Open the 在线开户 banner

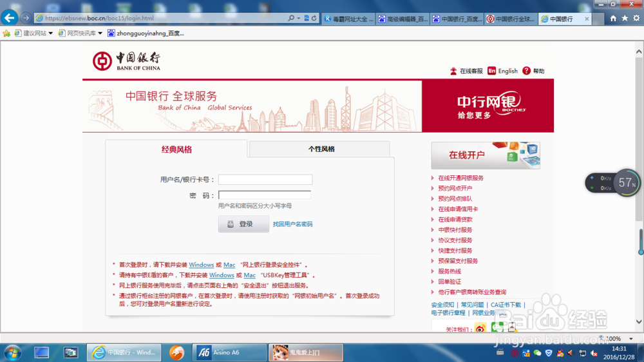(x=486, y=155)
